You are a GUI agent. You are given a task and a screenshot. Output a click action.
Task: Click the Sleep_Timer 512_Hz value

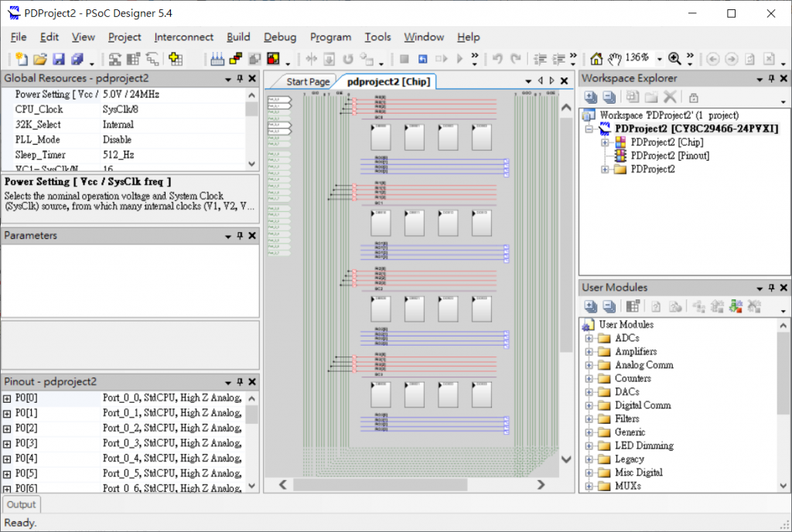click(118, 155)
